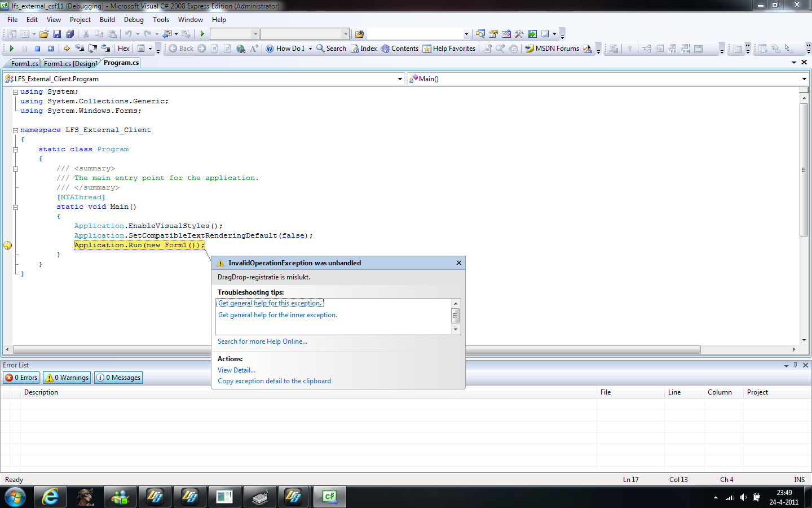812x508 pixels.
Task: Toggle the 0 Warnings filter
Action: pyautogui.click(x=67, y=378)
